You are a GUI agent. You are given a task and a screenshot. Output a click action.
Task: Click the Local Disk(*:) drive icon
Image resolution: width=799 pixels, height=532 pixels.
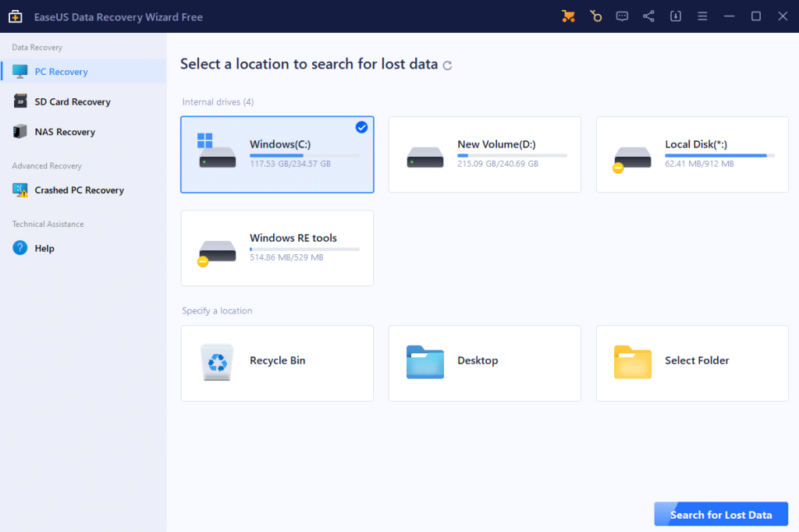coord(632,159)
